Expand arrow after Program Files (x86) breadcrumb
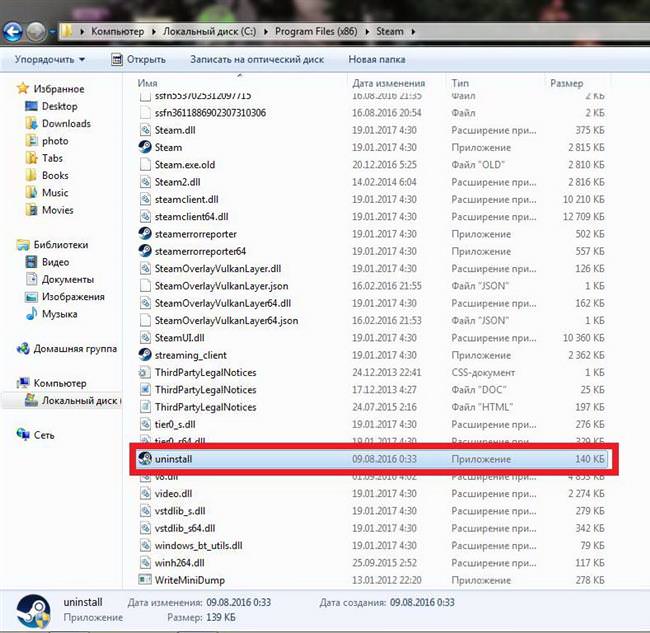650x633 pixels. point(367,32)
